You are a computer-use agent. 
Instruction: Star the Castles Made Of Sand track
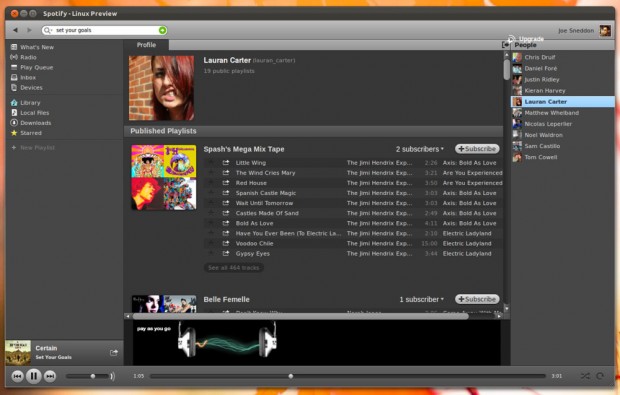[211, 213]
